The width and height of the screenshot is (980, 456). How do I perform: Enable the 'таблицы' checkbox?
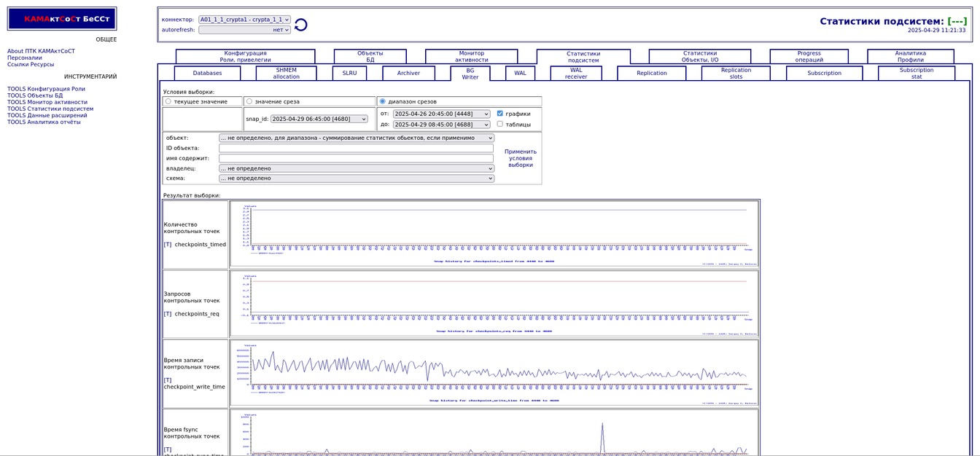pos(500,124)
